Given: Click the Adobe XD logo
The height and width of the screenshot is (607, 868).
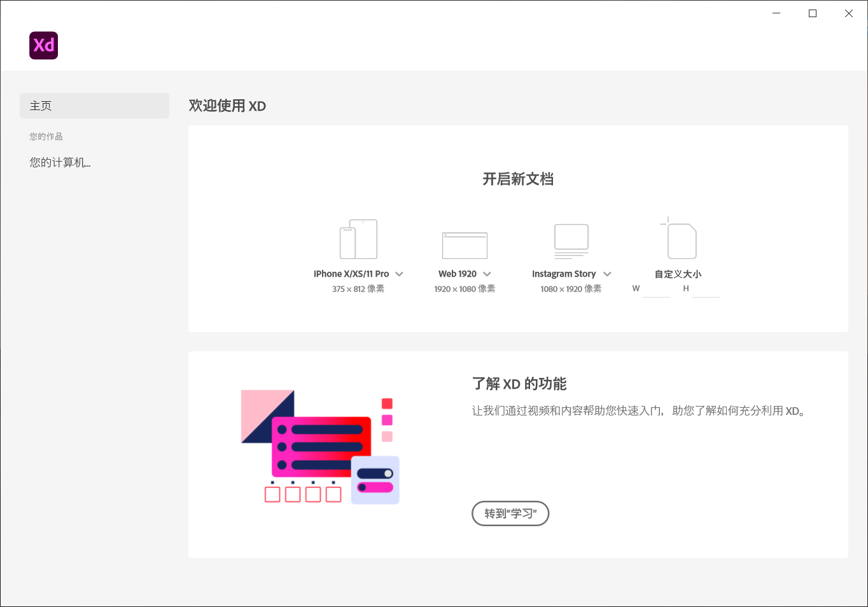Looking at the screenshot, I should pyautogui.click(x=43, y=45).
